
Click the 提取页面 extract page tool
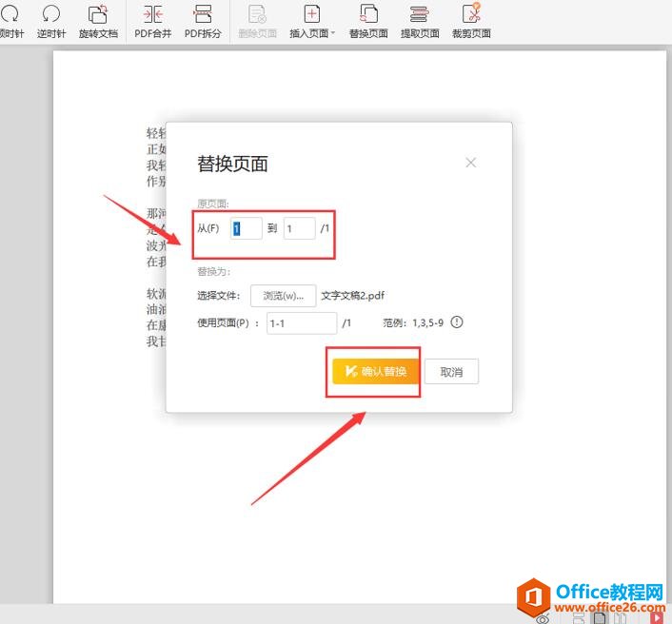[x=420, y=21]
